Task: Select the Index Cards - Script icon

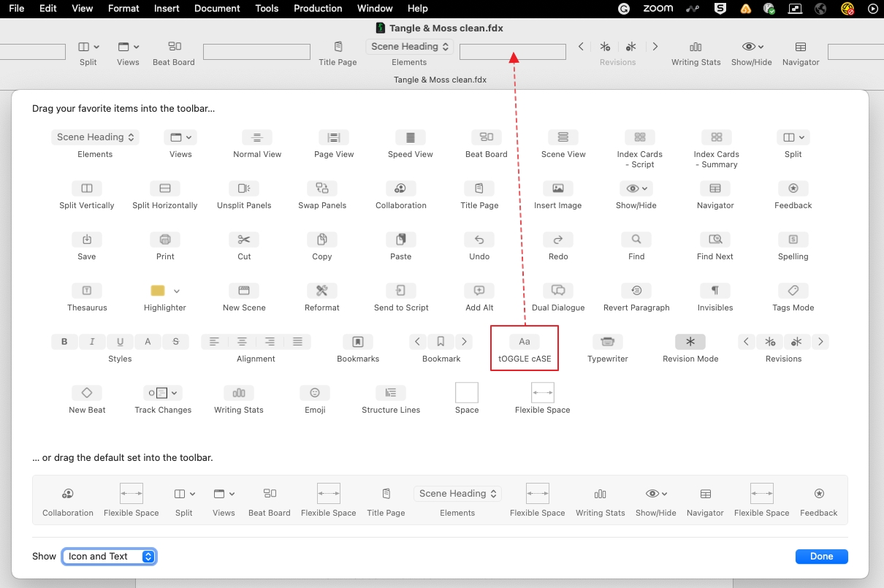Action: coord(639,137)
